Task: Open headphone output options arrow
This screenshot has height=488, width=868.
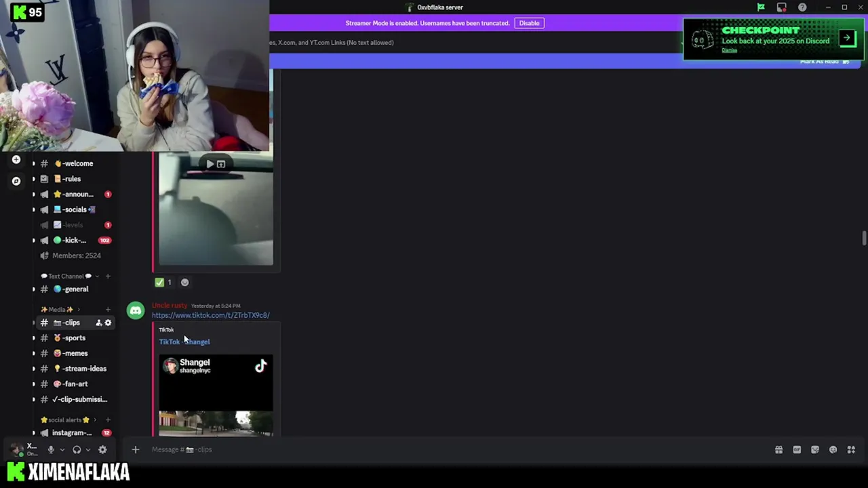Action: [87, 449]
